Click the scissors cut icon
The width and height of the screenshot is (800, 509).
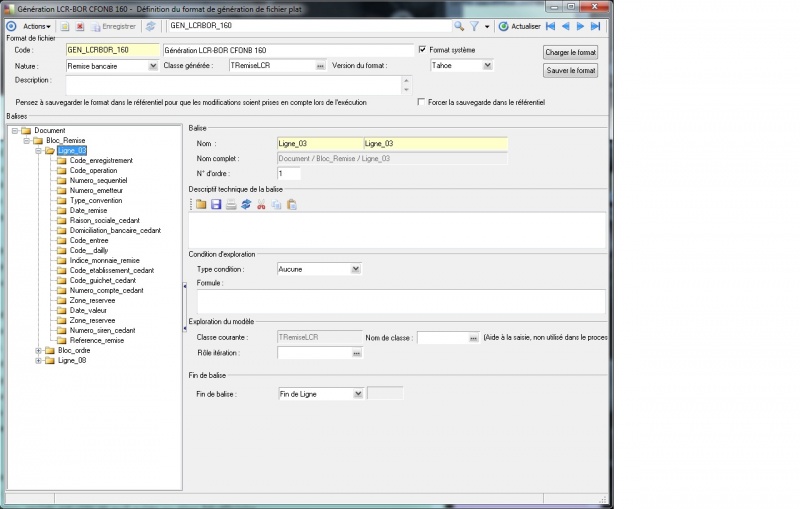(261, 205)
